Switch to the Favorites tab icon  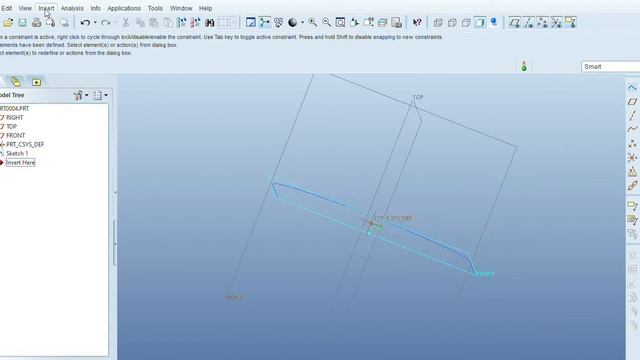pos(36,82)
